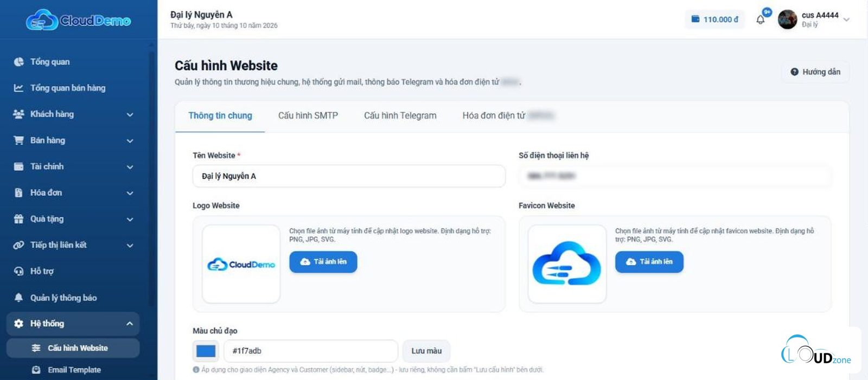868x380 pixels.
Task: Click the sidebar vertical scrollbar
Action: (x=152, y=179)
